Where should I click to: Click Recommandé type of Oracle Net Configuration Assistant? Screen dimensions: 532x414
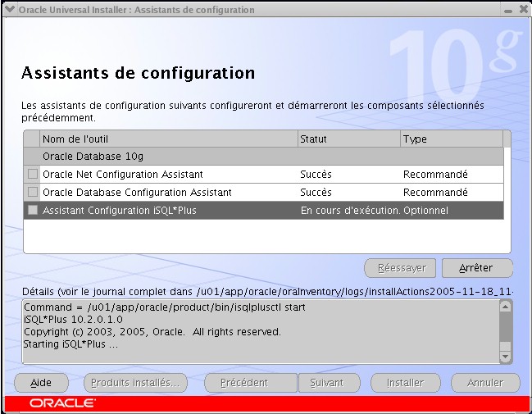[x=435, y=175]
